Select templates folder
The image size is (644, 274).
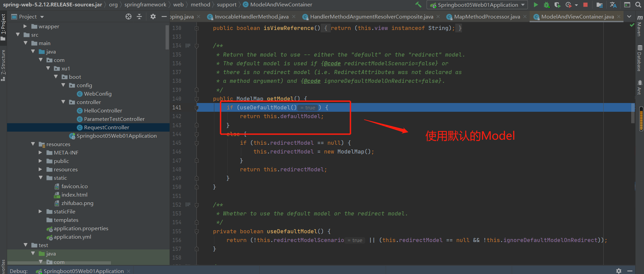tap(66, 220)
